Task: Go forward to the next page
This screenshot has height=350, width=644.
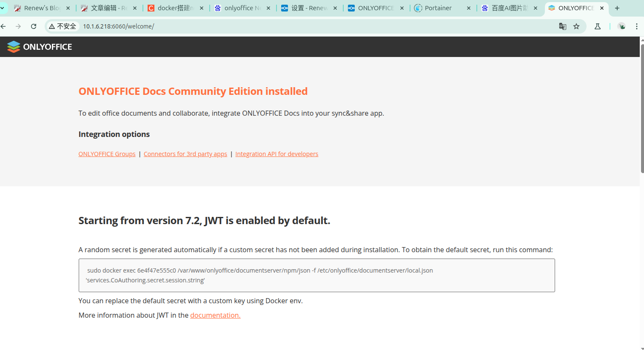Action: pos(18,26)
